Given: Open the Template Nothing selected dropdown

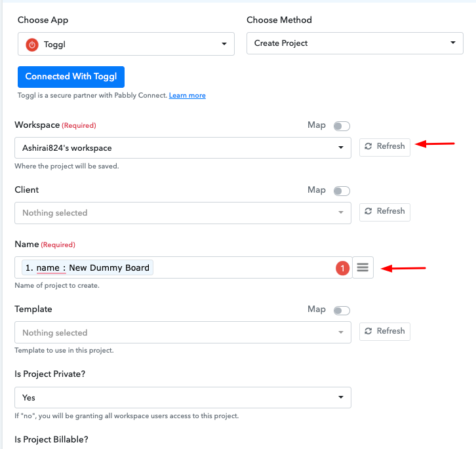Looking at the screenshot, I should pyautogui.click(x=183, y=332).
